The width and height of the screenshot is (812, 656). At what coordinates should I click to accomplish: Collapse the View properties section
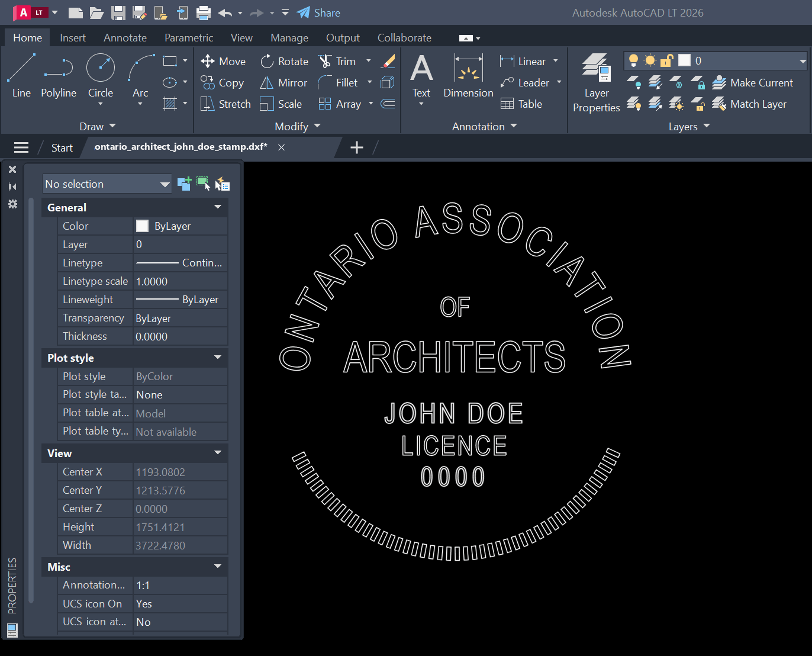coord(218,453)
